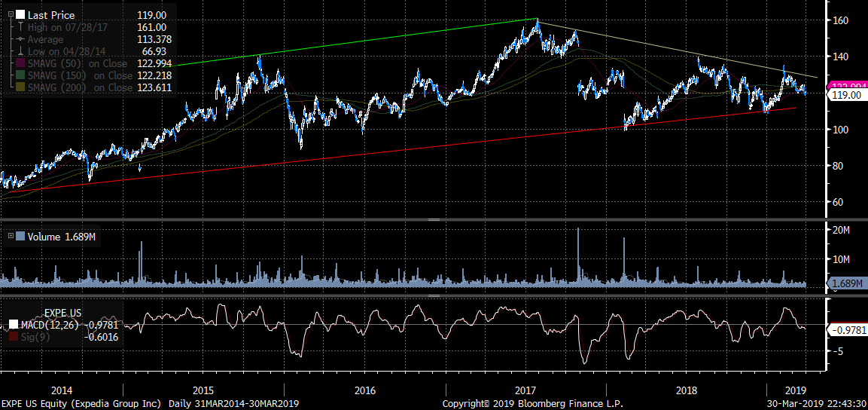Click the 2016 label on time axis
This screenshot has height=410, width=868.
(365, 390)
